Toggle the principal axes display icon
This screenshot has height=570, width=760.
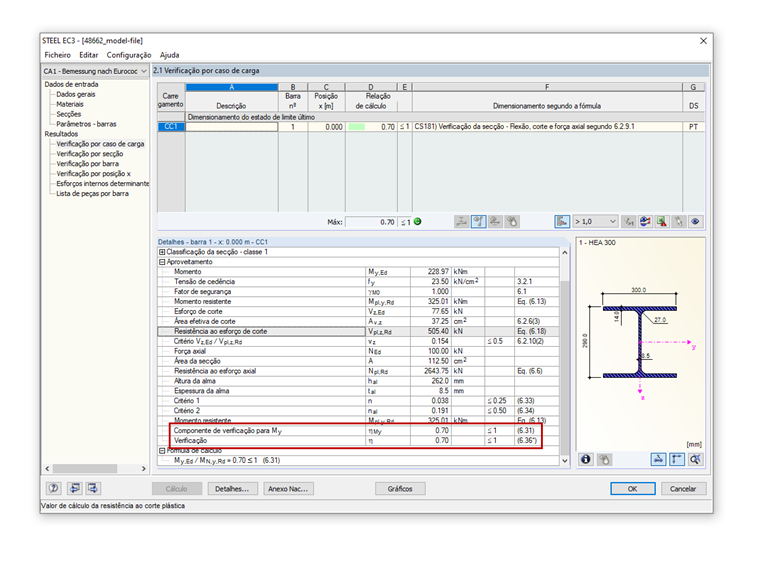click(x=677, y=459)
